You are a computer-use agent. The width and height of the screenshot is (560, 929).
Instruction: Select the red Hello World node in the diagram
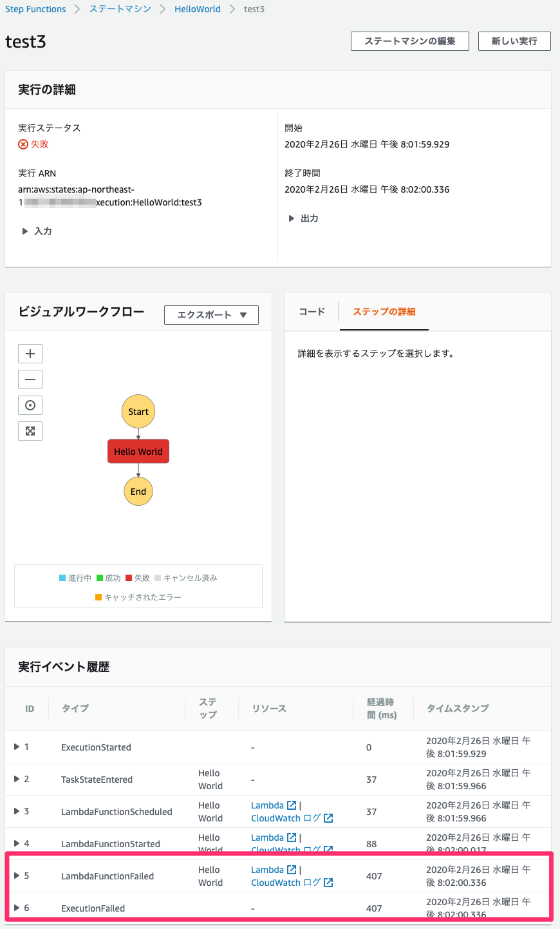coord(138,451)
